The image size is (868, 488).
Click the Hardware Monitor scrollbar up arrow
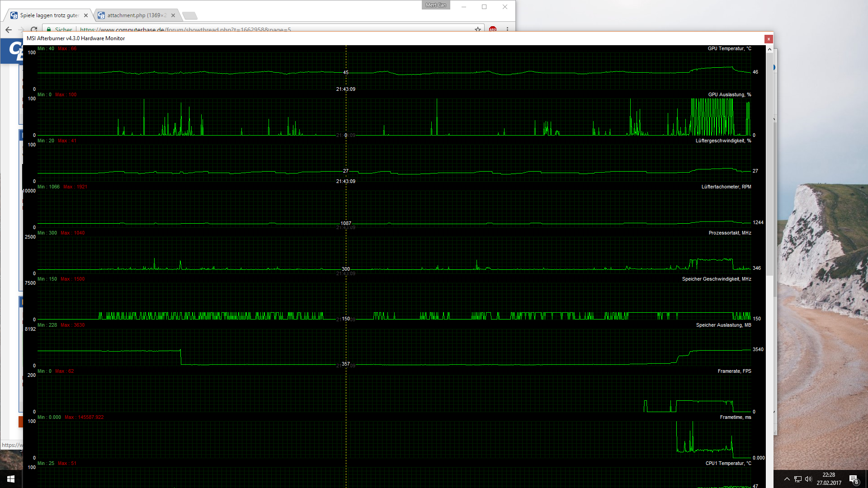pos(769,49)
